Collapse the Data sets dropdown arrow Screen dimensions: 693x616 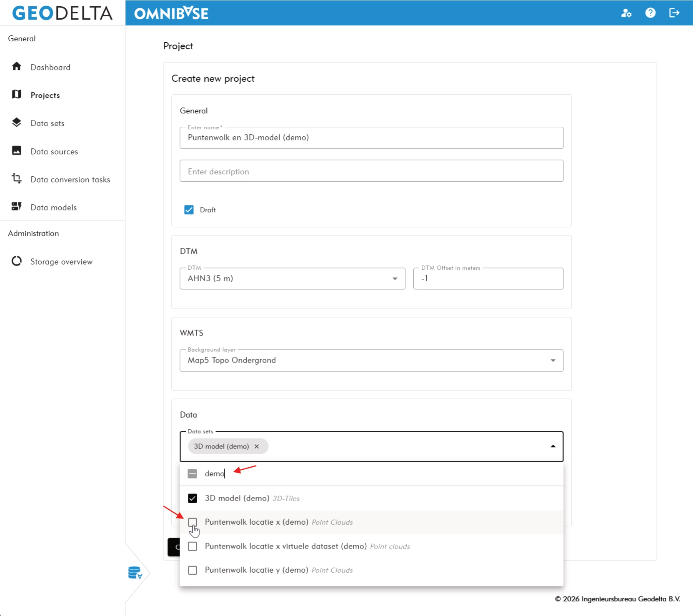click(x=553, y=446)
